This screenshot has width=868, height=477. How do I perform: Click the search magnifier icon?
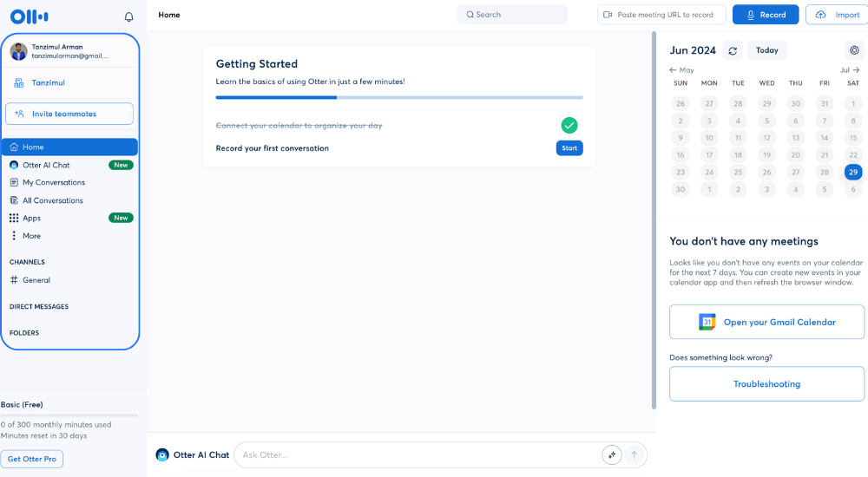pyautogui.click(x=470, y=15)
